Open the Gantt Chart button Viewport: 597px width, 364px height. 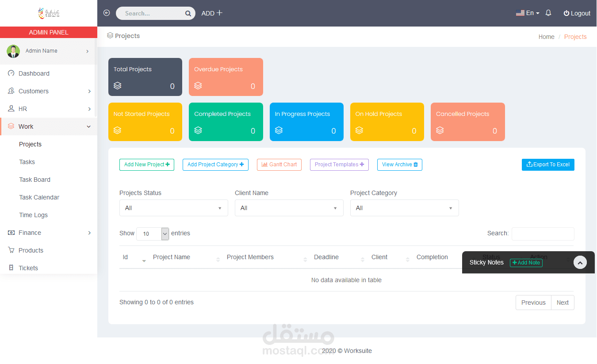click(279, 165)
